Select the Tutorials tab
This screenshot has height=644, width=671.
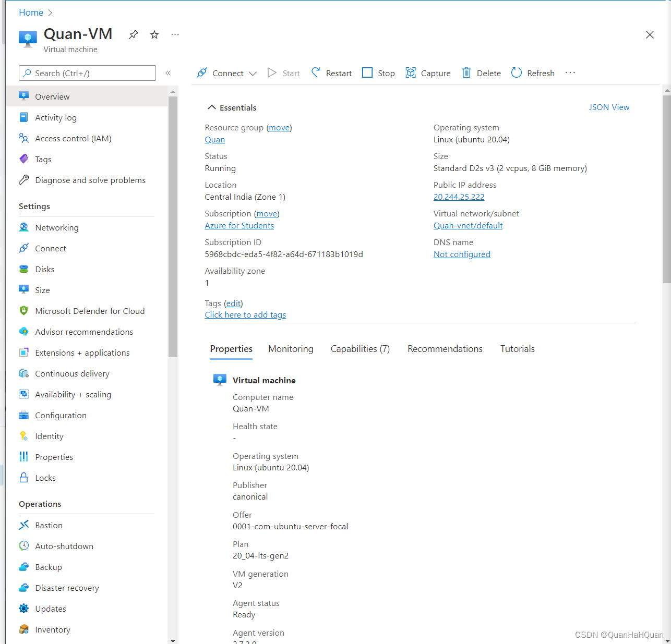tap(518, 349)
